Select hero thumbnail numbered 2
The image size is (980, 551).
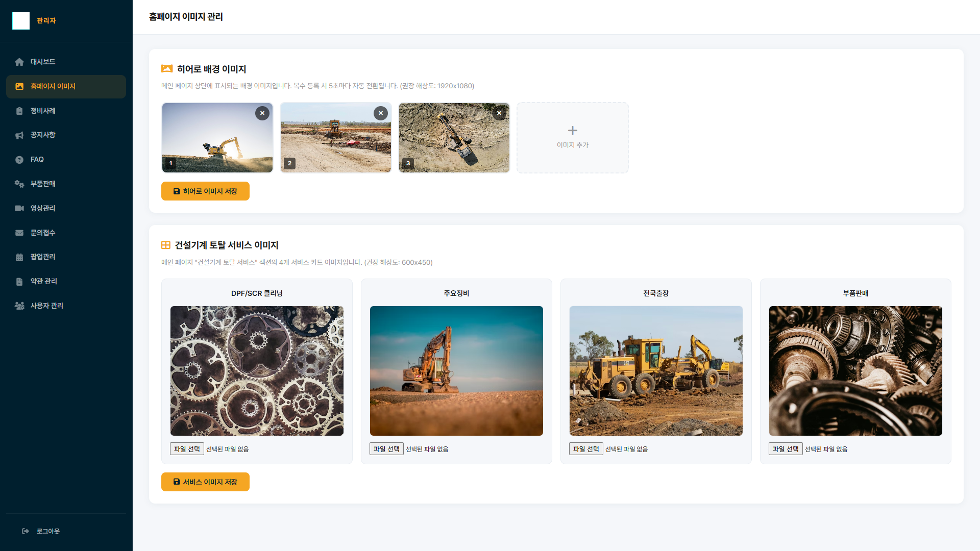coord(336,138)
